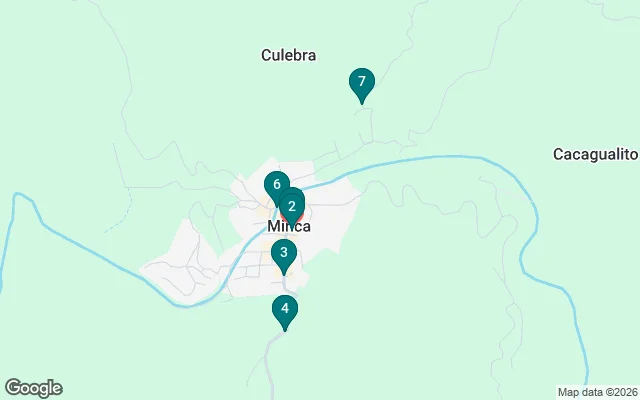Click the Map data ©2026 attribution

[x=598, y=392]
